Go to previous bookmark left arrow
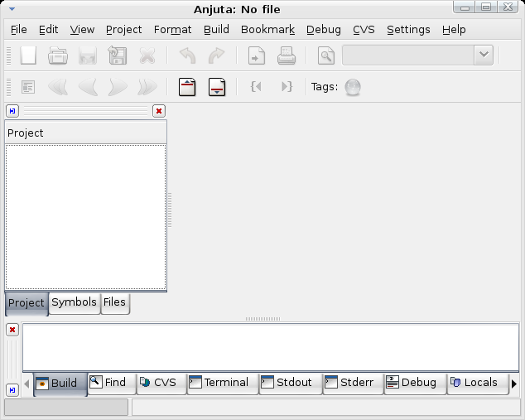Screen dimensions: 525x420 click(x=88, y=87)
